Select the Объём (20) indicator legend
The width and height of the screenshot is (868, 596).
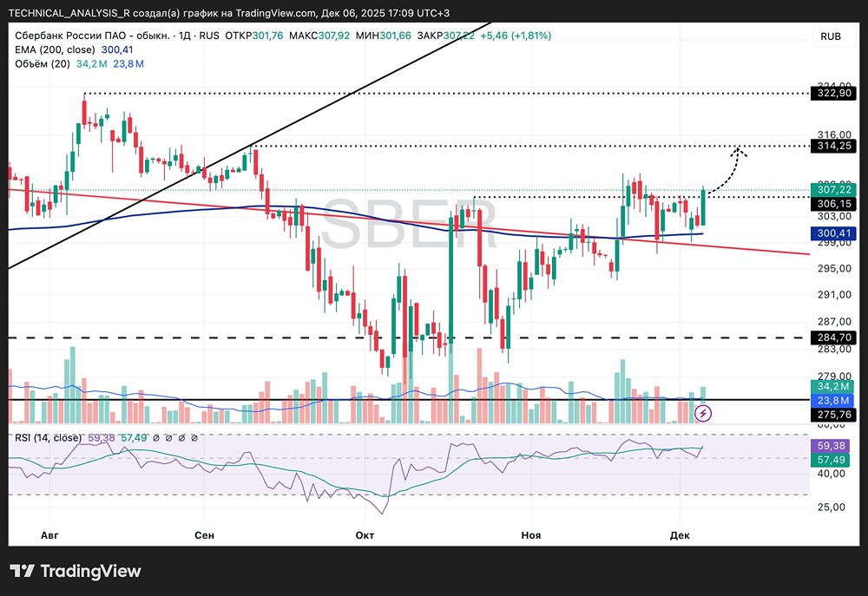pyautogui.click(x=43, y=63)
